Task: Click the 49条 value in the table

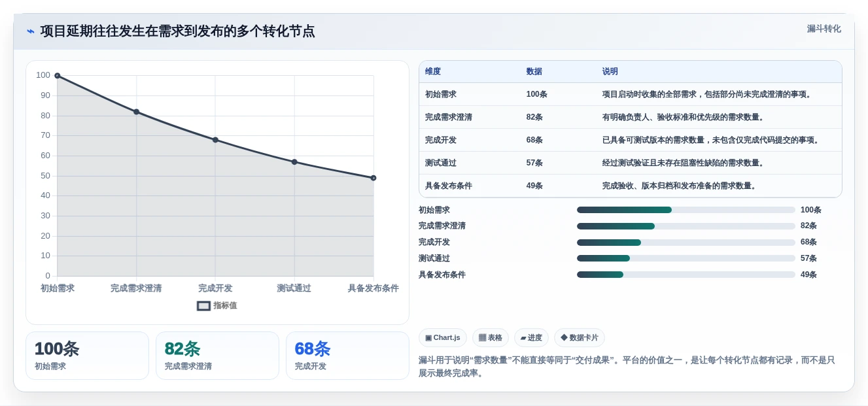Action: 534,186
